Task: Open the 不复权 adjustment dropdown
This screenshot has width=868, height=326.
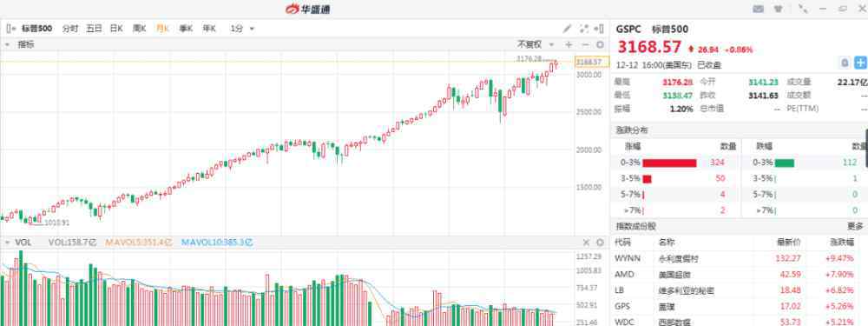Action: 536,44
